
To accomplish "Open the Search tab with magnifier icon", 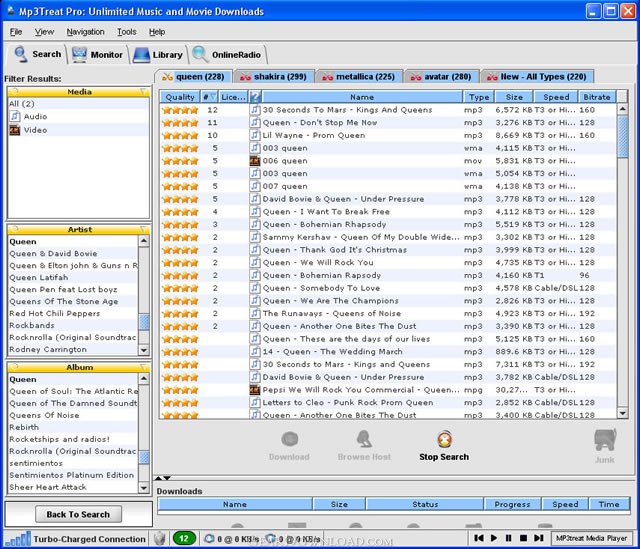I will pyautogui.click(x=38, y=54).
